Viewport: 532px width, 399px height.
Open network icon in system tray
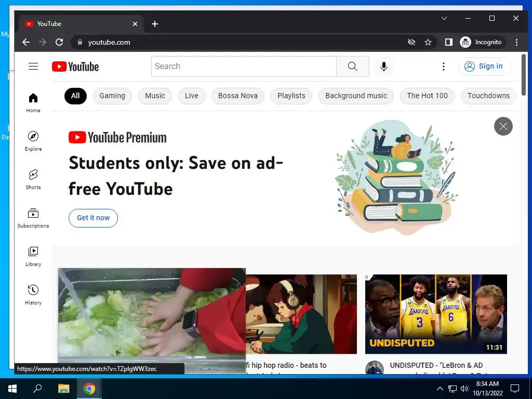453,389
